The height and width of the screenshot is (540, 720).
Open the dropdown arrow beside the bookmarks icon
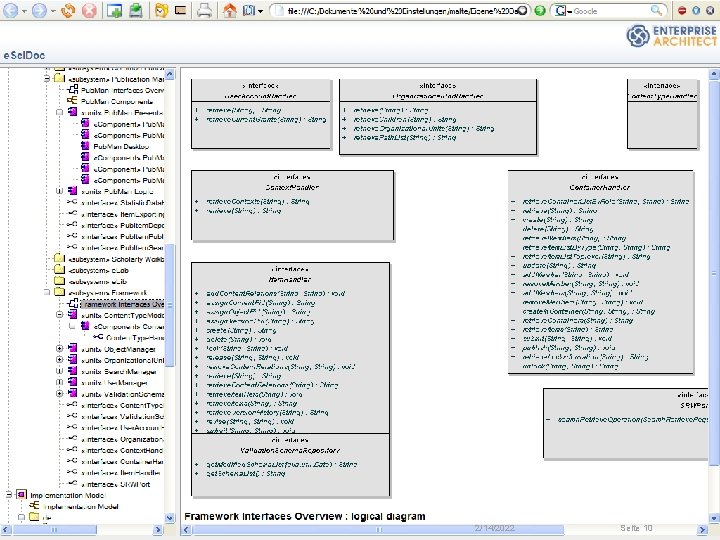[x=260, y=11]
